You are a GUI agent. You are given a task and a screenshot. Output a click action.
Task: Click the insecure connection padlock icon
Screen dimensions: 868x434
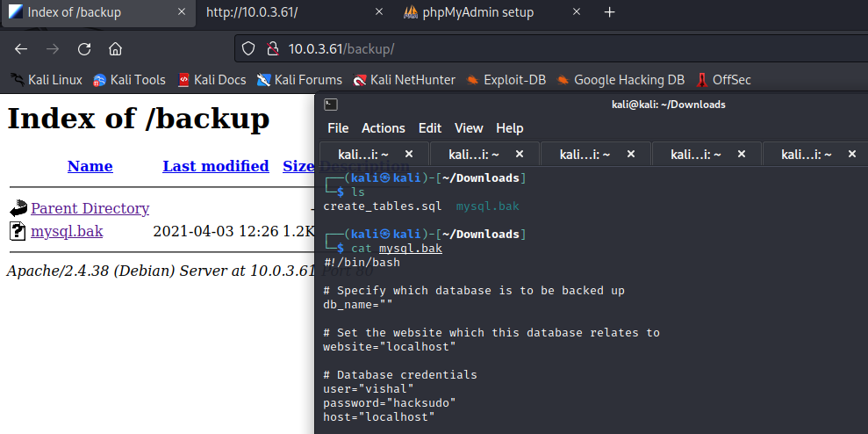coord(272,49)
